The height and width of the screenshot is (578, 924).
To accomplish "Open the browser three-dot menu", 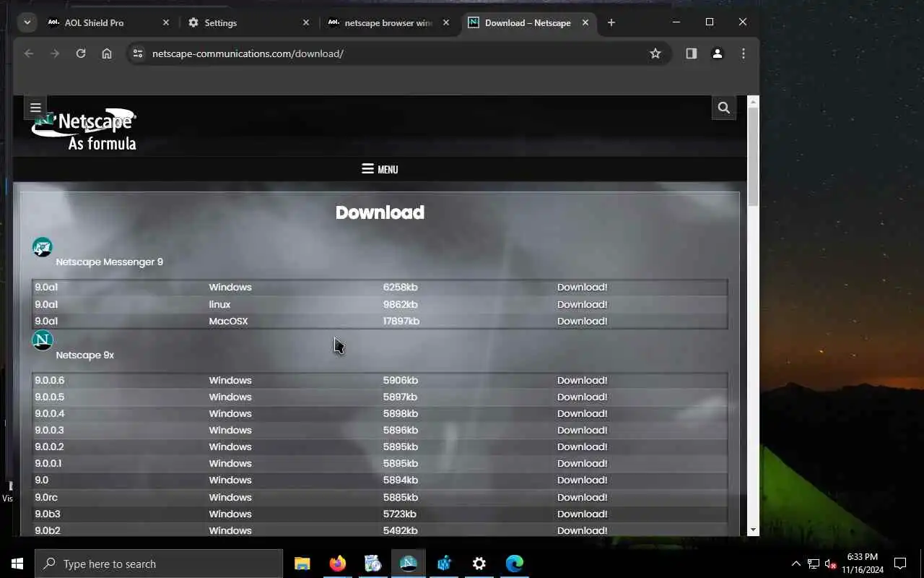I will coord(744,53).
